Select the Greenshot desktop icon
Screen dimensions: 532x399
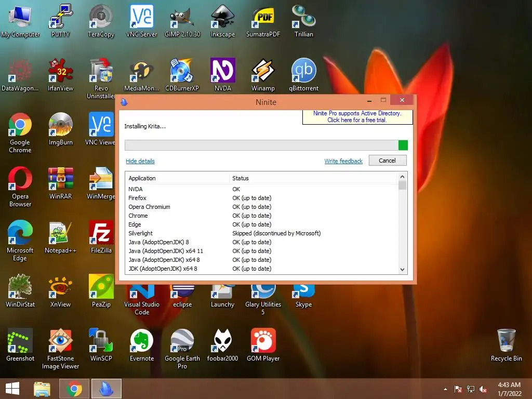click(20, 345)
